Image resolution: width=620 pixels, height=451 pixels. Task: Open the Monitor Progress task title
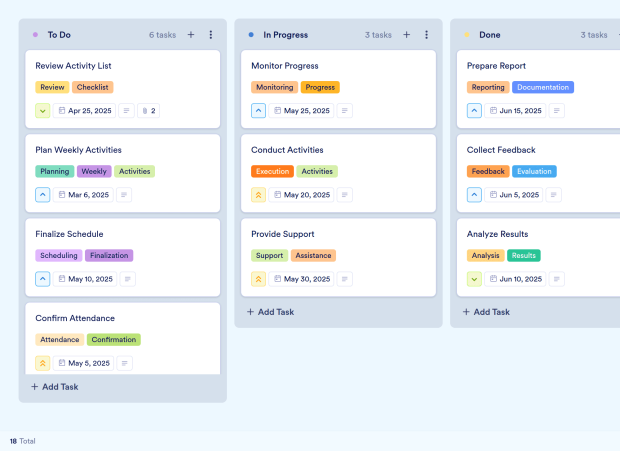(285, 66)
